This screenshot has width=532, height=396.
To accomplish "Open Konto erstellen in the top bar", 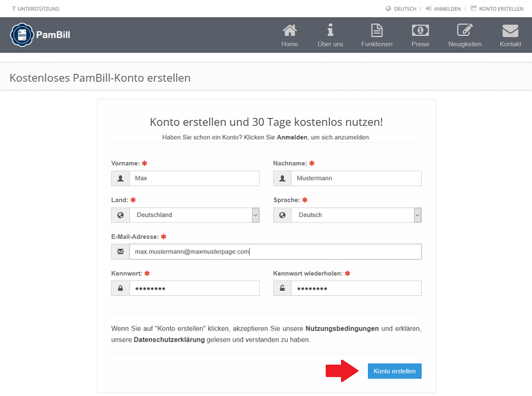I will (x=501, y=9).
